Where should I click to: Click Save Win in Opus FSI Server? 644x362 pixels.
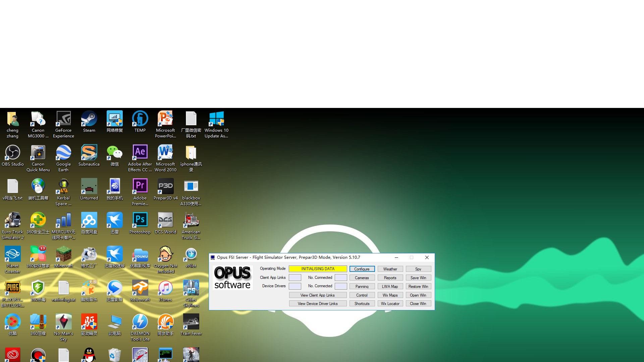coord(418,278)
